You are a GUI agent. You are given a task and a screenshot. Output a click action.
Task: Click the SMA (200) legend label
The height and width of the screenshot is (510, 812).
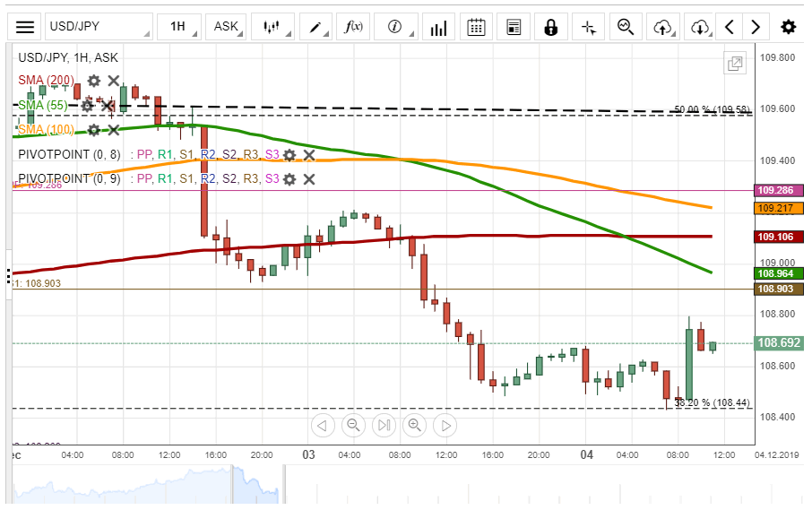(x=46, y=81)
